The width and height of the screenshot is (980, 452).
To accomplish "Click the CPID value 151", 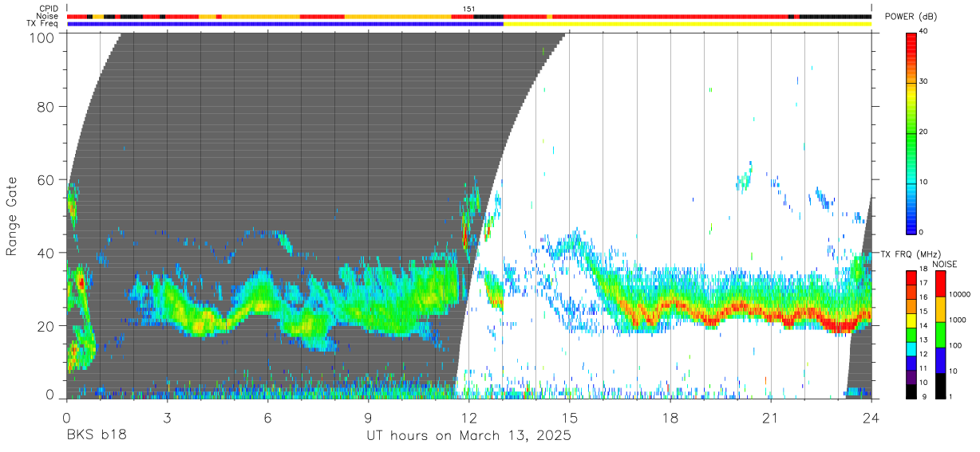I will tap(469, 9).
